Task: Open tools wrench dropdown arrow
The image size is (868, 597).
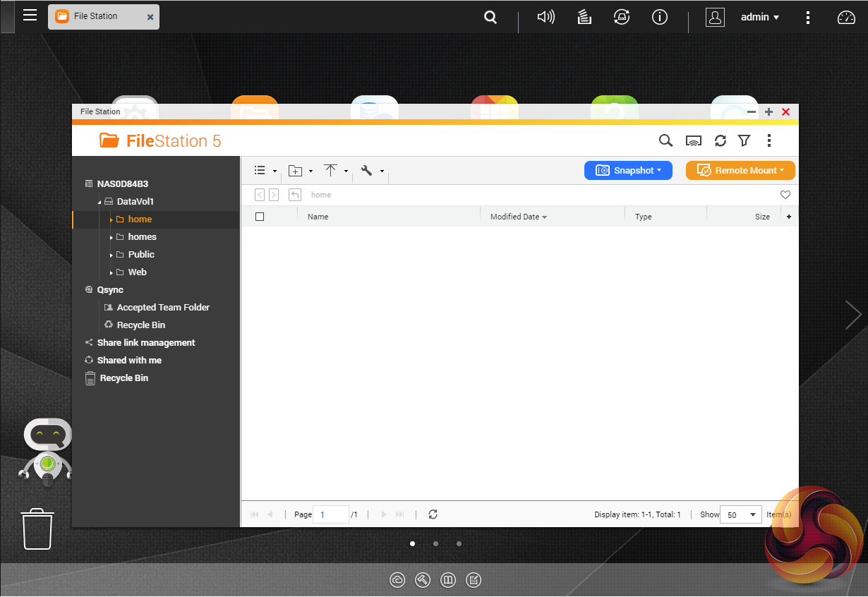Action: pos(382,171)
